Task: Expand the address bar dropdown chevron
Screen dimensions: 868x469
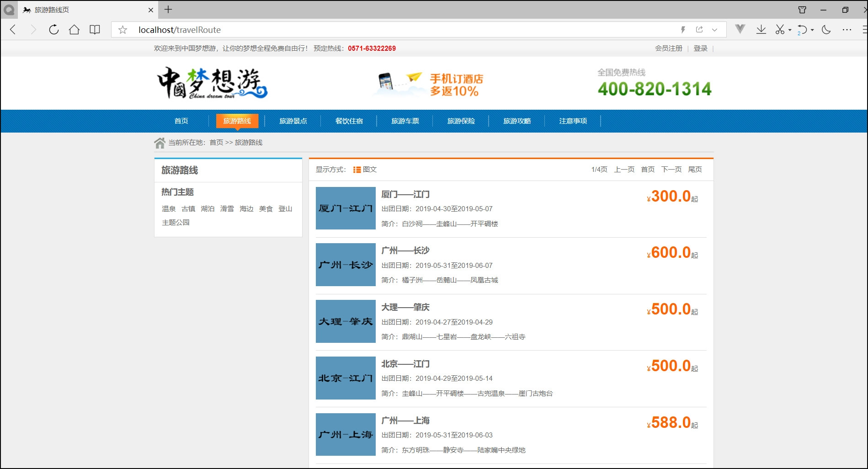Action: click(x=714, y=30)
